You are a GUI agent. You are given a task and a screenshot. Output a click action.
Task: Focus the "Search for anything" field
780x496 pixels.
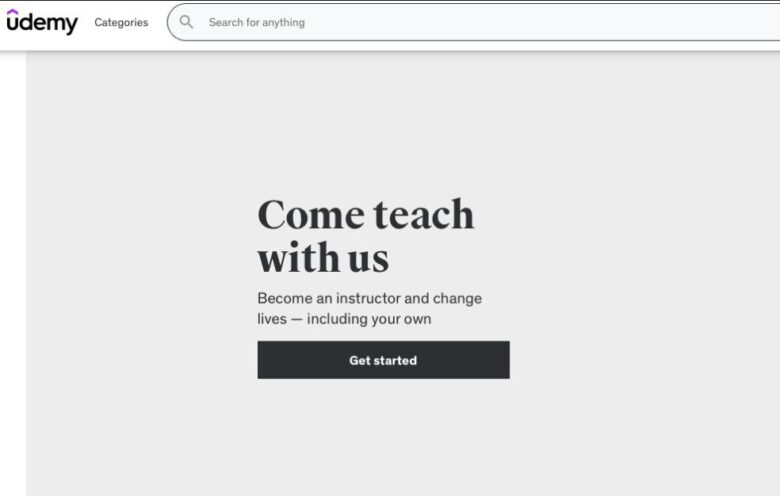[474, 22]
